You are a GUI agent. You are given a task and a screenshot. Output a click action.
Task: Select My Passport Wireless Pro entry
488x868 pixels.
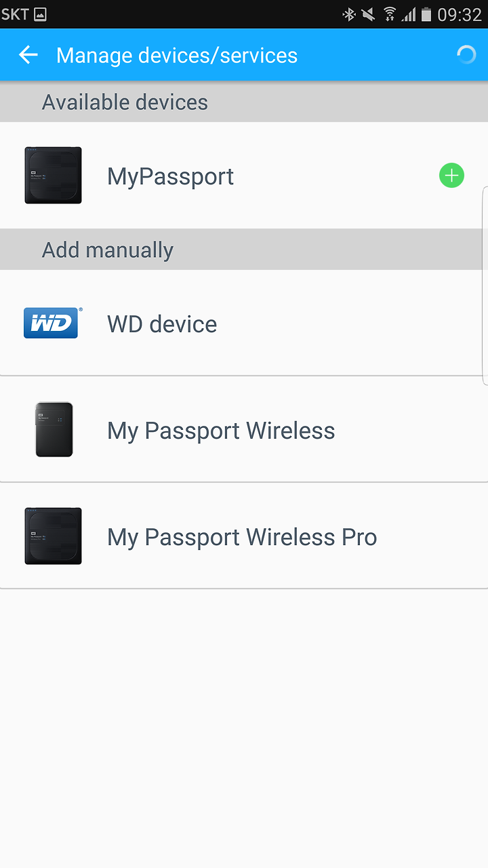[x=244, y=536]
